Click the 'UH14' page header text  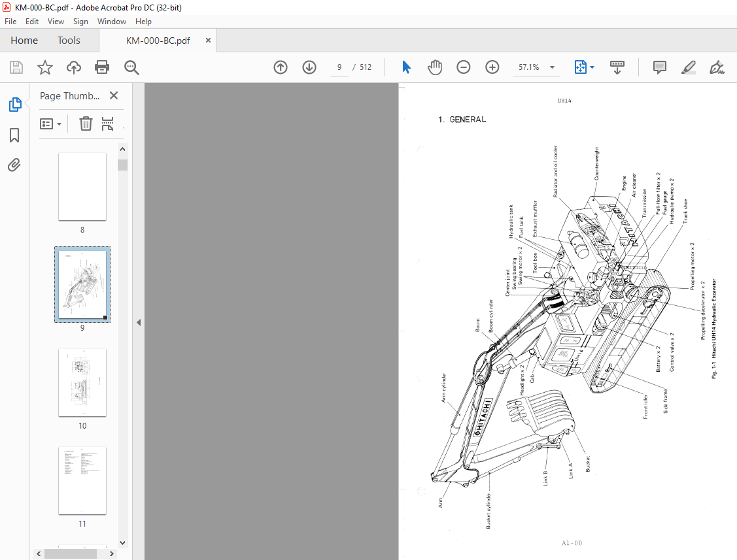tap(564, 101)
